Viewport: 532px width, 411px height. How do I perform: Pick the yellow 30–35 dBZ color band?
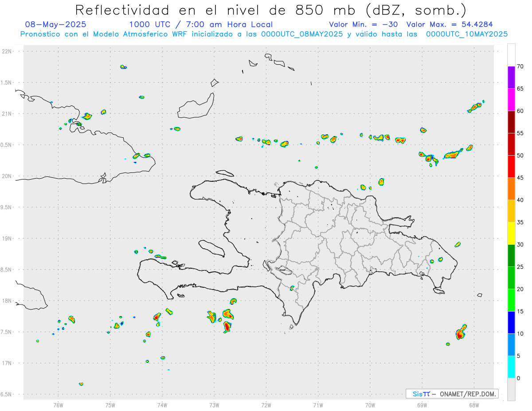(x=511, y=233)
